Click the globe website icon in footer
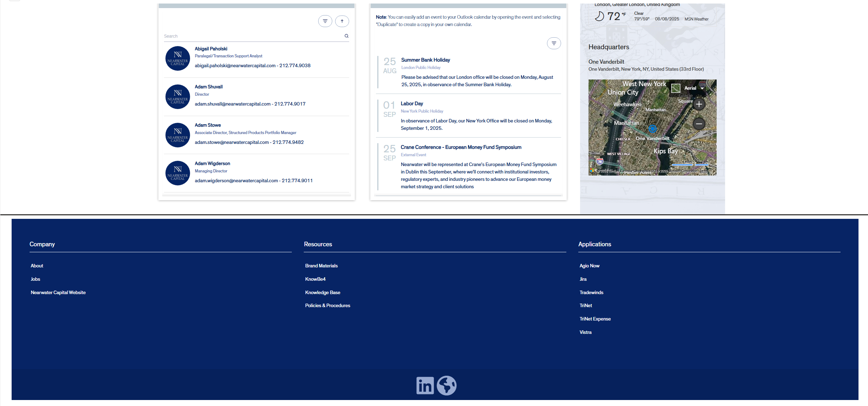This screenshot has height=406, width=868. 446,386
